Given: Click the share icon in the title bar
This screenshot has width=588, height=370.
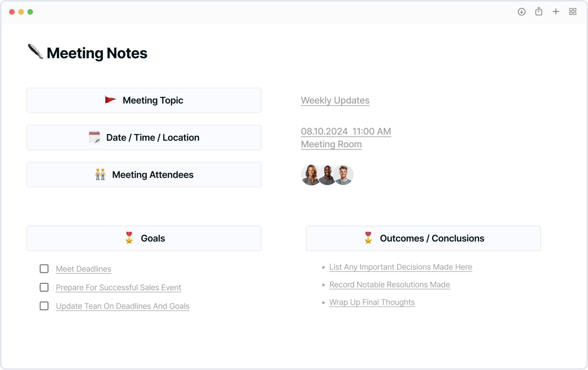Looking at the screenshot, I should (x=539, y=11).
